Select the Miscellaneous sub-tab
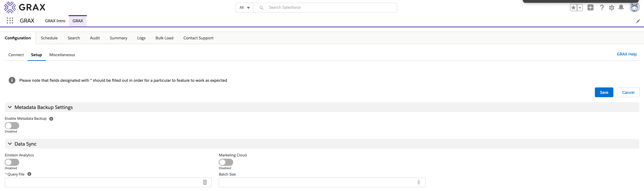This screenshot has height=191, width=644. (x=62, y=55)
